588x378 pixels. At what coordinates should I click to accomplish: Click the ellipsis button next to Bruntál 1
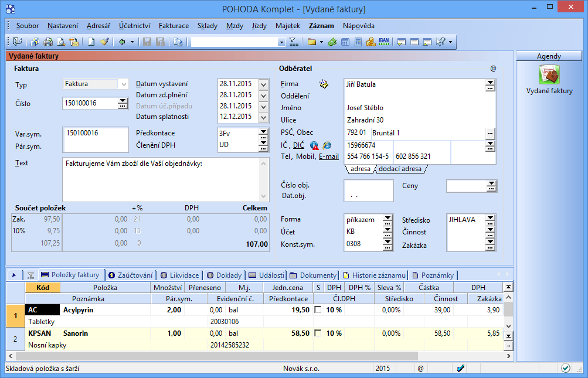tap(490, 133)
